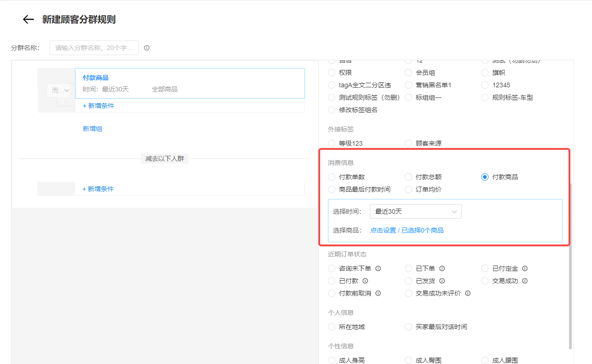Open the 而… logic operator dropdown

click(x=58, y=91)
